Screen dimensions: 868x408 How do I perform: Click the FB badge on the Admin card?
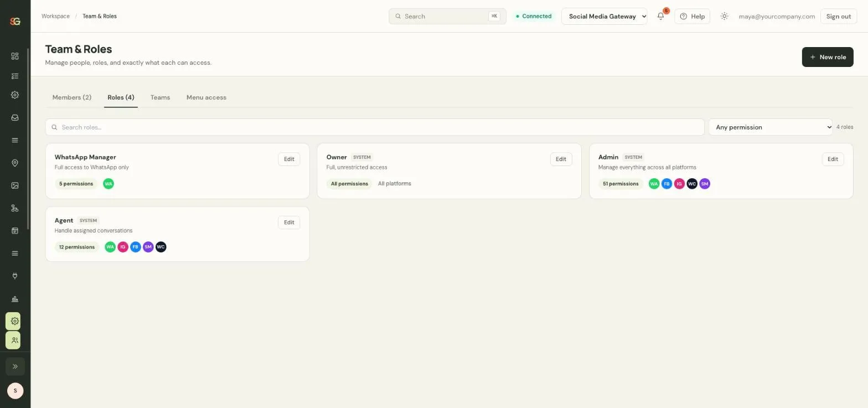[666, 184]
